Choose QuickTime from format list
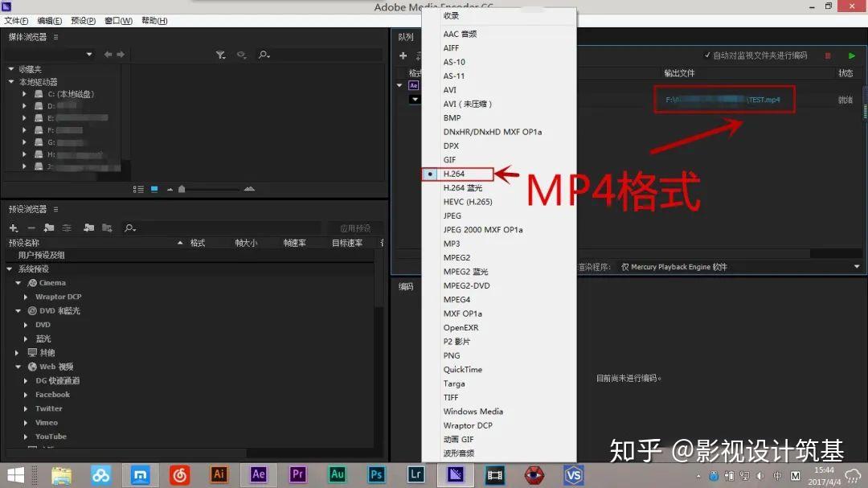 point(463,370)
